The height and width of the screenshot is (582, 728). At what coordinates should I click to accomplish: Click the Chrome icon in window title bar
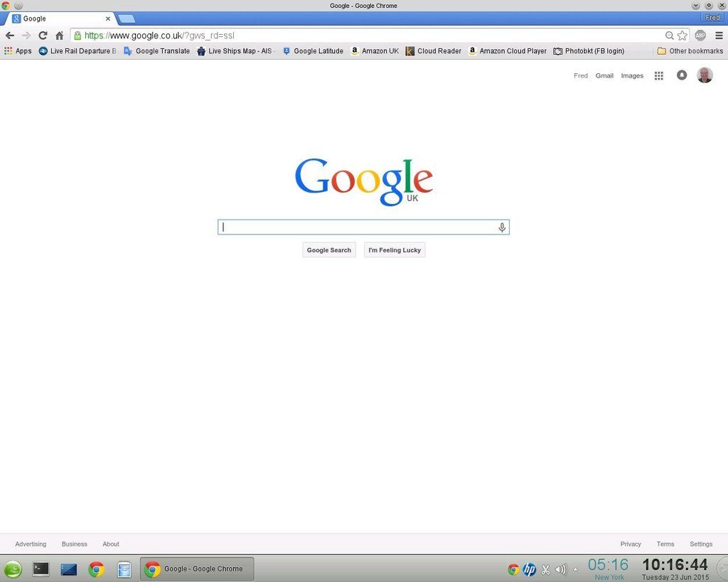pos(6,6)
